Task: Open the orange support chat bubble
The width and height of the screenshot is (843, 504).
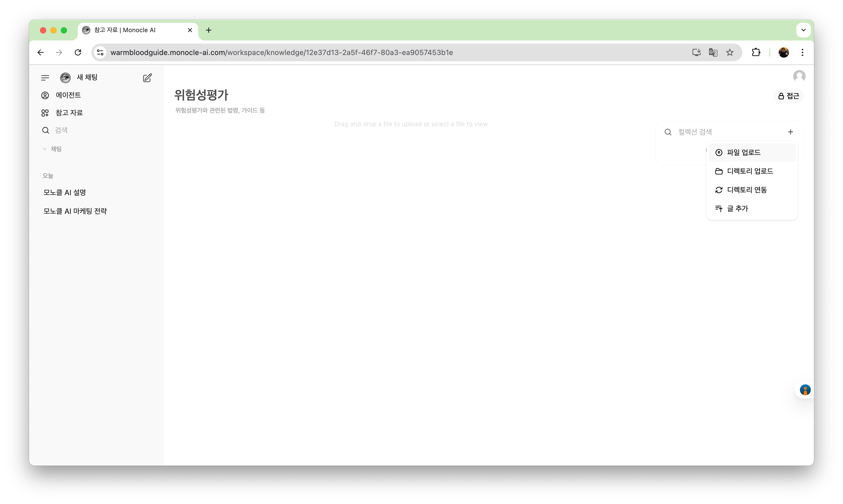Action: coord(805,390)
